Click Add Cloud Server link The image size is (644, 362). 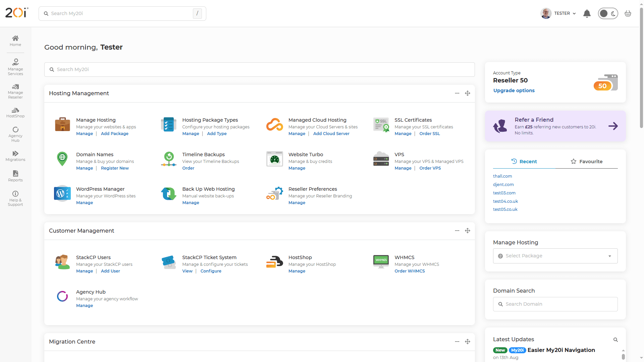pos(331,133)
